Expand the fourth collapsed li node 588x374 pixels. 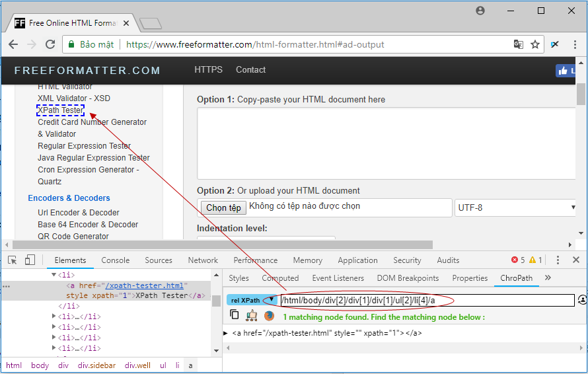54,348
